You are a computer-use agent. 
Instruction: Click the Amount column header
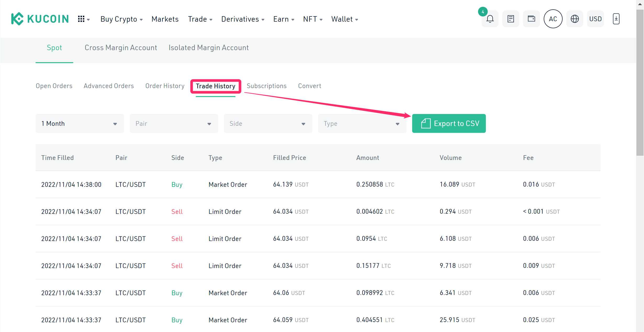tap(368, 158)
